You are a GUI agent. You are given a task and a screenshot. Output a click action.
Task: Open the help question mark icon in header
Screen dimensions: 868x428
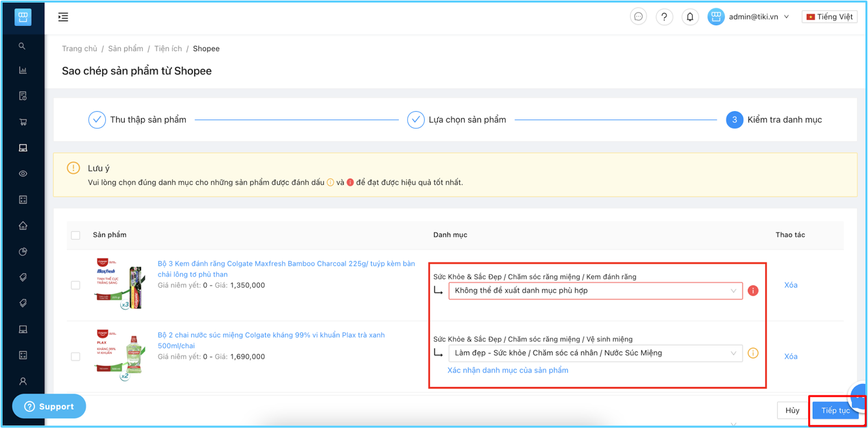coord(664,17)
